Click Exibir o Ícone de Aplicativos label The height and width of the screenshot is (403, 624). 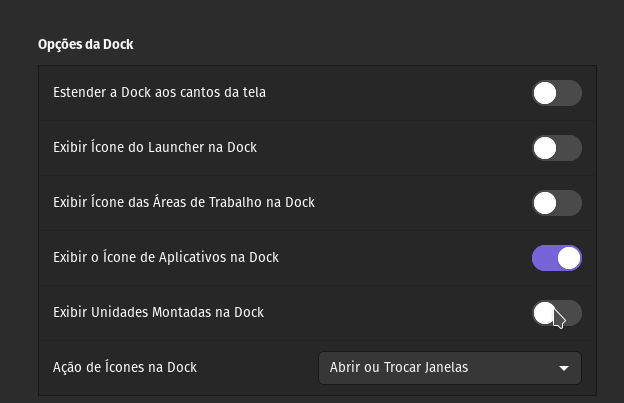pyautogui.click(x=166, y=257)
